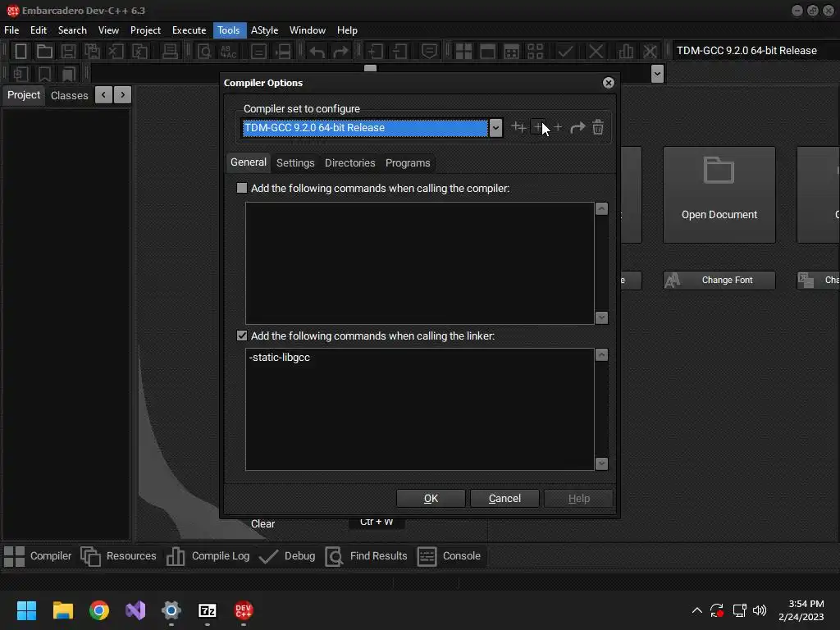The image size is (840, 630).
Task: Click side panel scroll-left arrow button
Action: coord(103,95)
